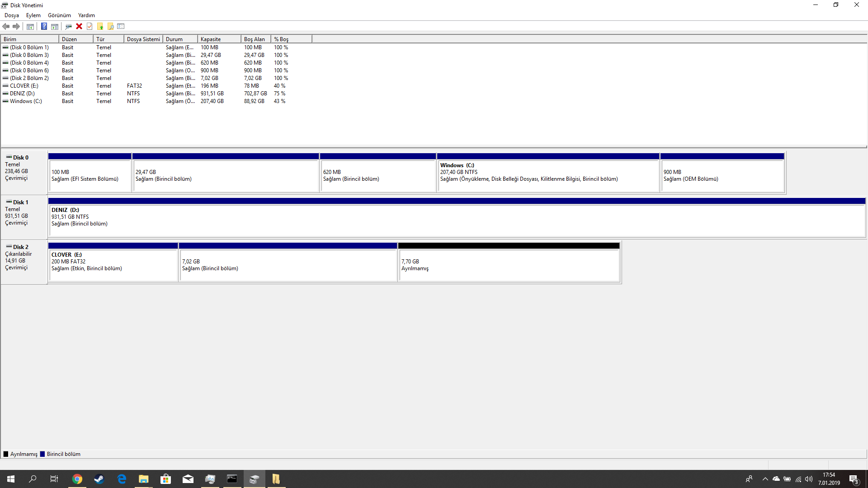
Task: Open the Görünüm menu
Action: 59,15
